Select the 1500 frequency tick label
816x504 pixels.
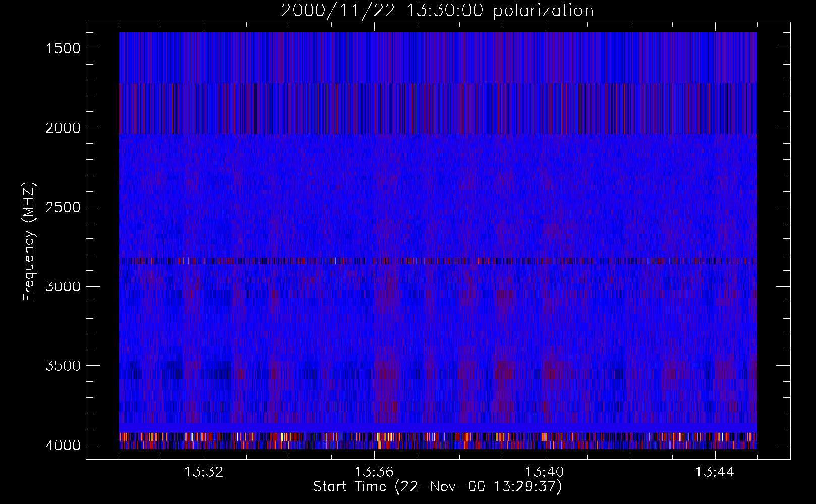[x=63, y=48]
